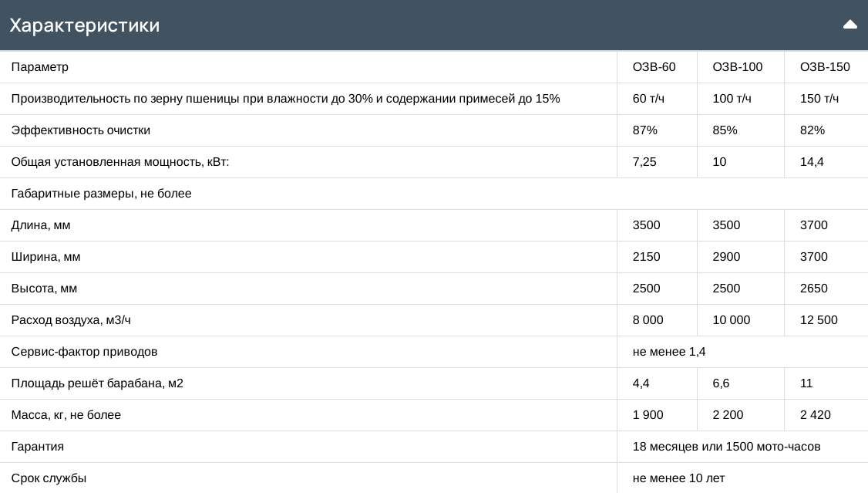868x493 pixels.
Task: Select the ОЗВ-60 column header
Action: pyautogui.click(x=654, y=67)
